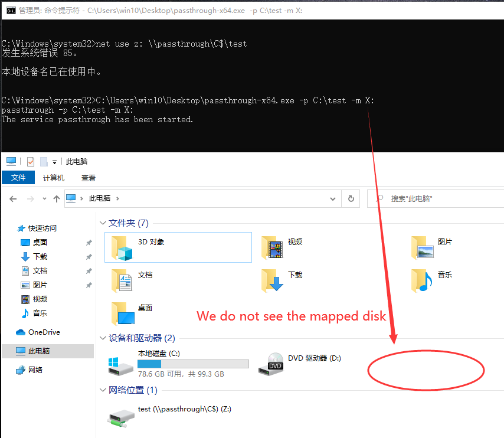Click the Forward navigation arrow
Image resolution: width=504 pixels, height=438 pixels.
point(31,199)
